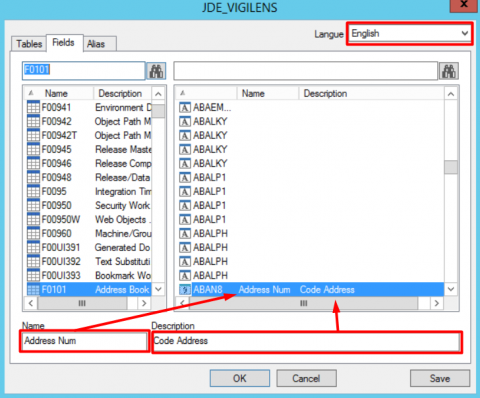Select the ABAEM... field entry

(311, 107)
